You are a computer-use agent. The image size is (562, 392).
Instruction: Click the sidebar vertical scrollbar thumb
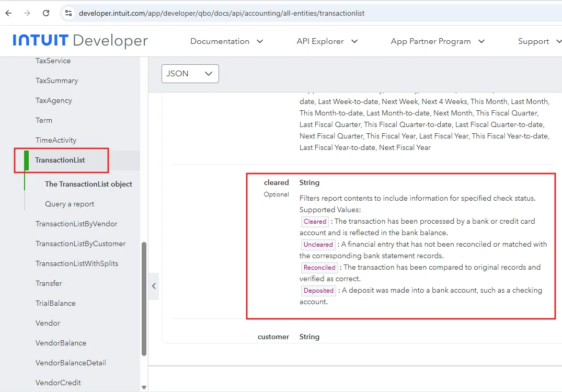[x=144, y=298]
